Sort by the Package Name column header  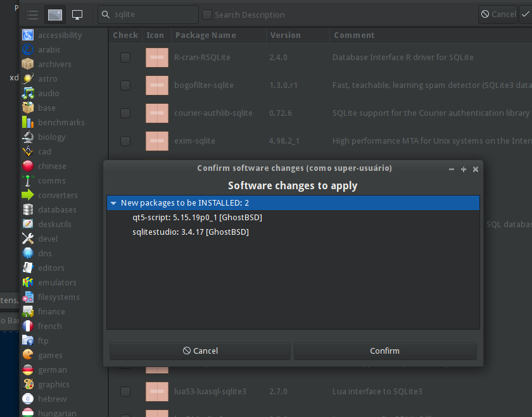tap(206, 35)
